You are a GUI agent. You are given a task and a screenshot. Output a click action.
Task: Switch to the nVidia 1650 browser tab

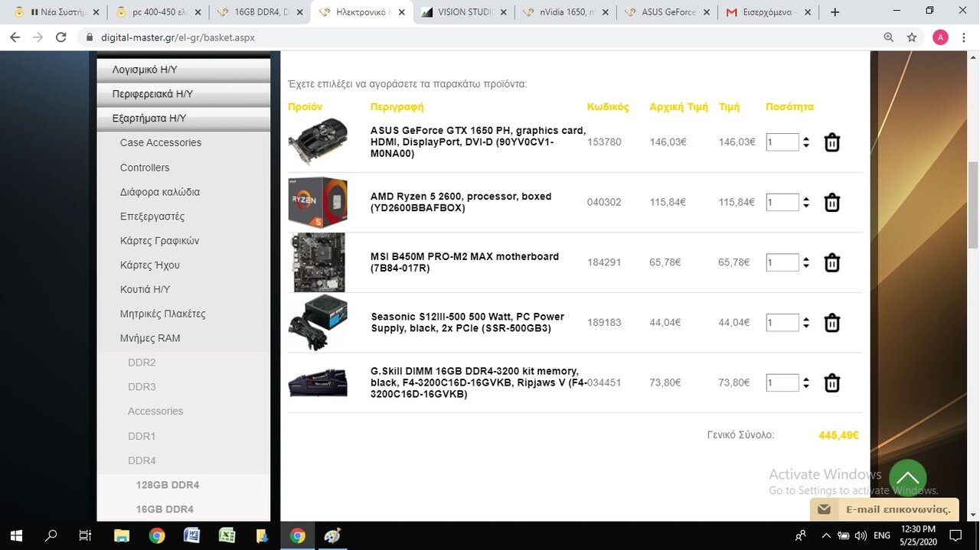pyautogui.click(x=565, y=12)
